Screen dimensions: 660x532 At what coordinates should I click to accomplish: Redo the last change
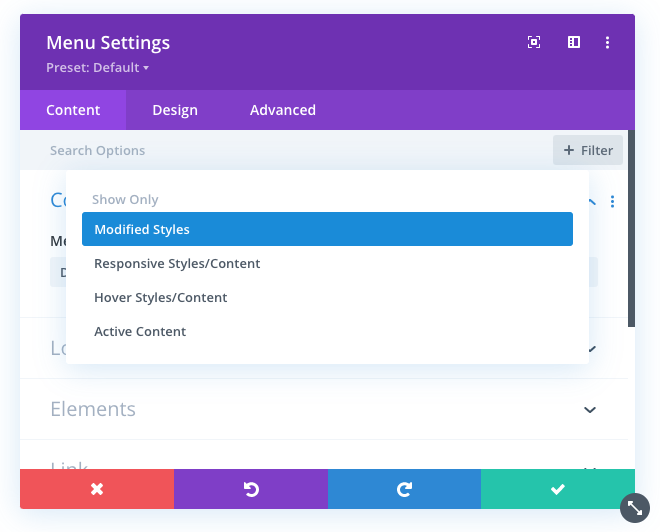(405, 489)
